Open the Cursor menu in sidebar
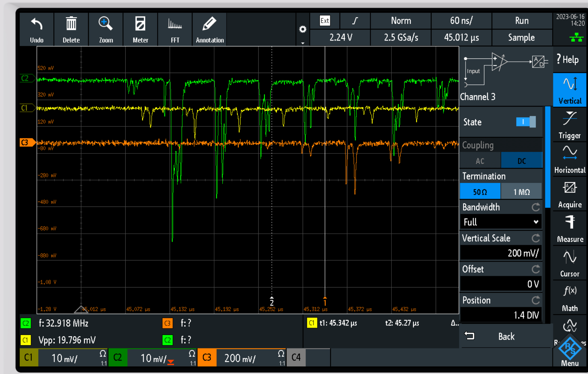The width and height of the screenshot is (588, 374). [x=569, y=263]
